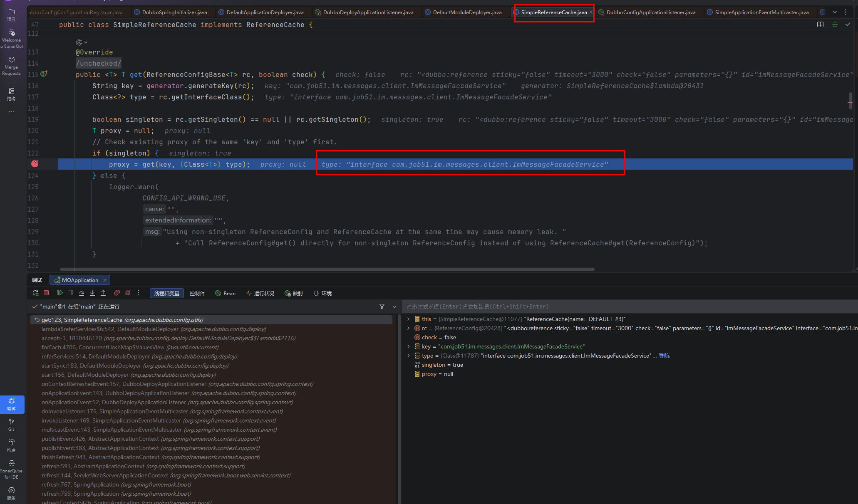Stop the MQApplication debug session
The width and height of the screenshot is (858, 504).
[x=47, y=293]
